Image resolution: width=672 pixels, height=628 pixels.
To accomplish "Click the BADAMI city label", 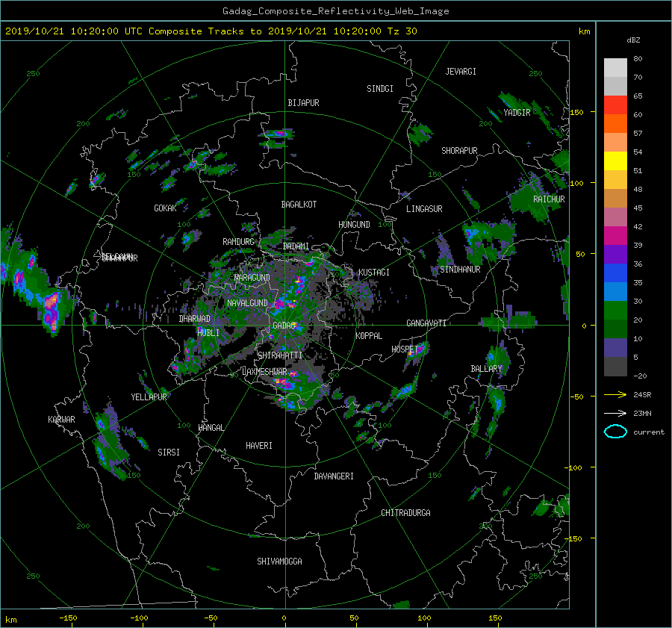I will pyautogui.click(x=296, y=246).
